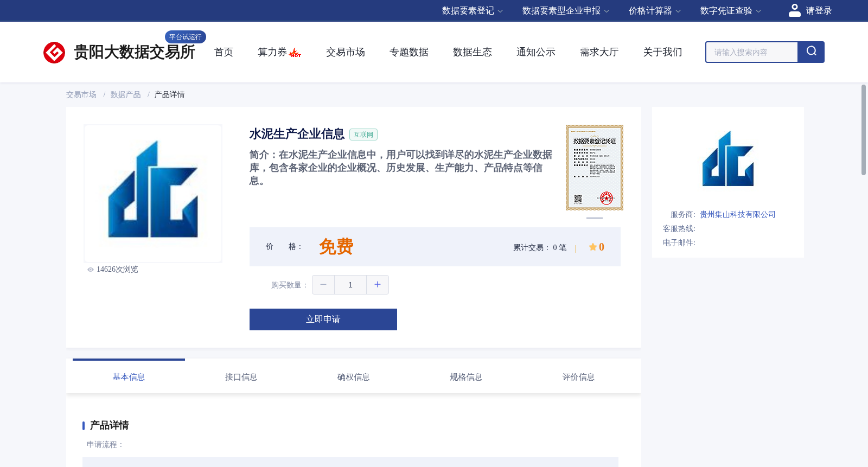Click the search magnifier button

tap(811, 52)
